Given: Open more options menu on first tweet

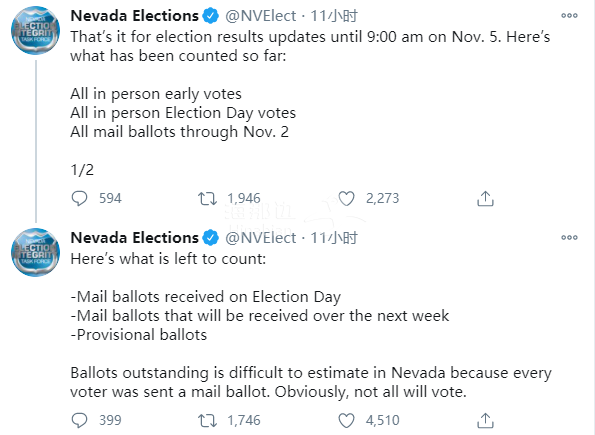Looking at the screenshot, I should (x=569, y=16).
